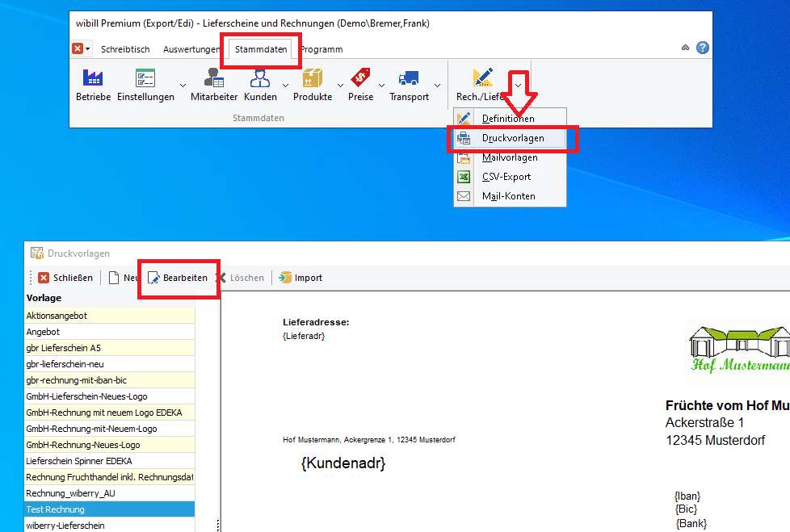Select the Angebot template row

coord(110,332)
